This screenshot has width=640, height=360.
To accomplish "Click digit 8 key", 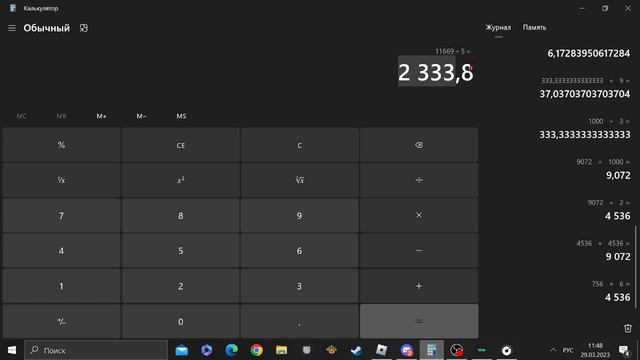I will tap(180, 215).
